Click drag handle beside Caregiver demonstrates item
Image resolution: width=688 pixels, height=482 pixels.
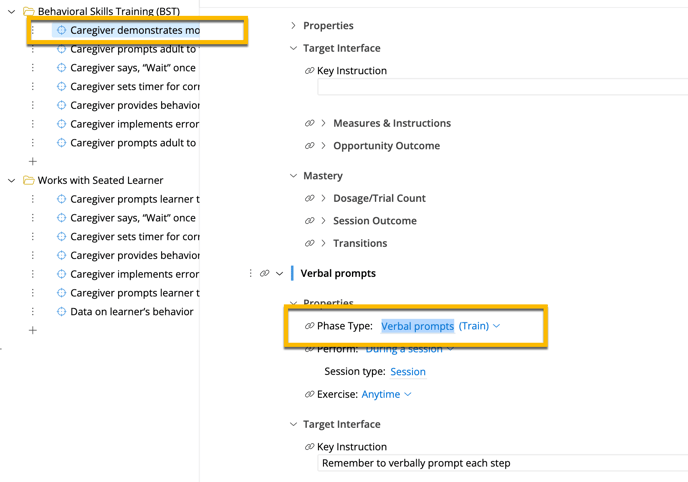click(x=32, y=30)
